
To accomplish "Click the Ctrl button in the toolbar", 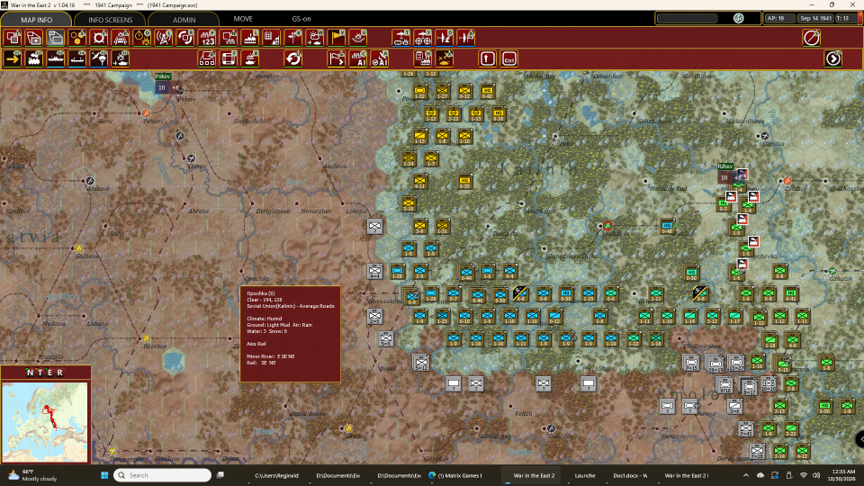I will click(x=509, y=58).
